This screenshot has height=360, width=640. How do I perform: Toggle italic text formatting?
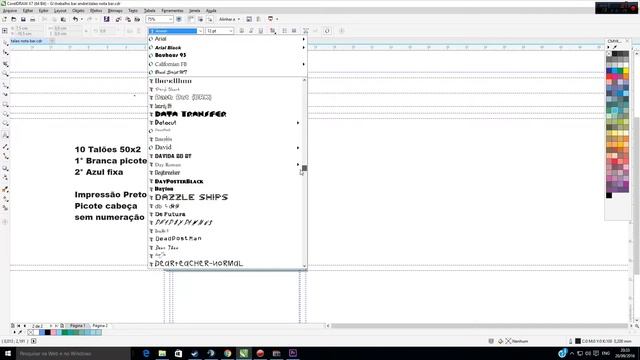click(x=251, y=31)
